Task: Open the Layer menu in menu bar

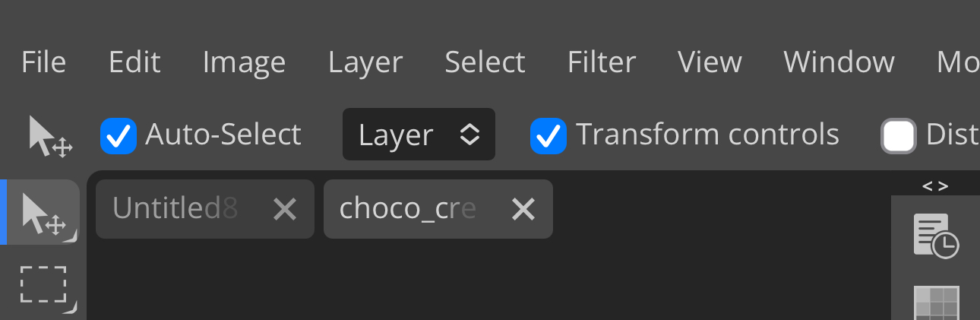Action: pos(365,62)
